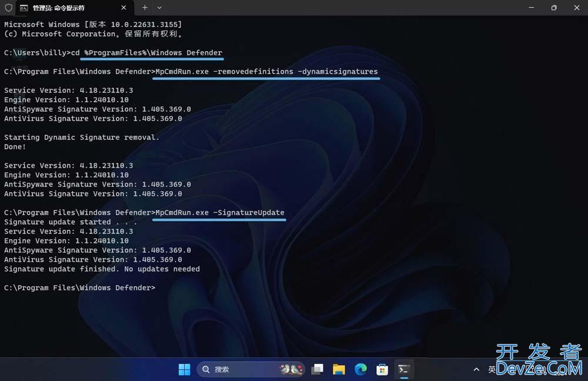The width and height of the screenshot is (588, 381).
Task: Expand the new tab profile dropdown
Action: [159, 8]
